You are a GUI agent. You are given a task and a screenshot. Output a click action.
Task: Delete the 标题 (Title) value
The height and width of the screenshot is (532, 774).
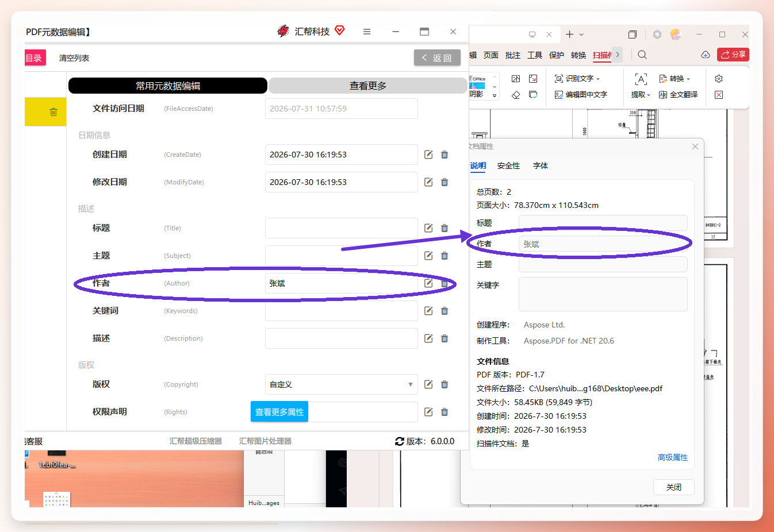pos(445,228)
